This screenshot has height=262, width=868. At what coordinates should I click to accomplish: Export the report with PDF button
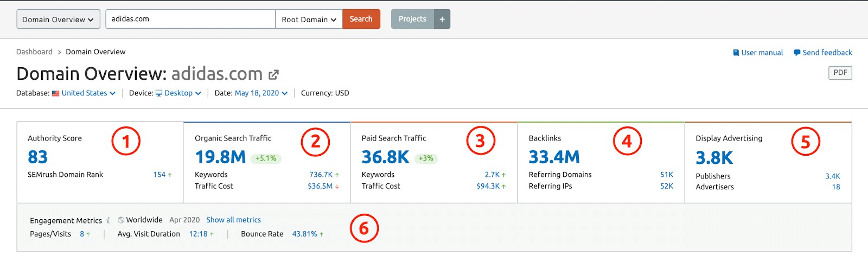tap(840, 73)
